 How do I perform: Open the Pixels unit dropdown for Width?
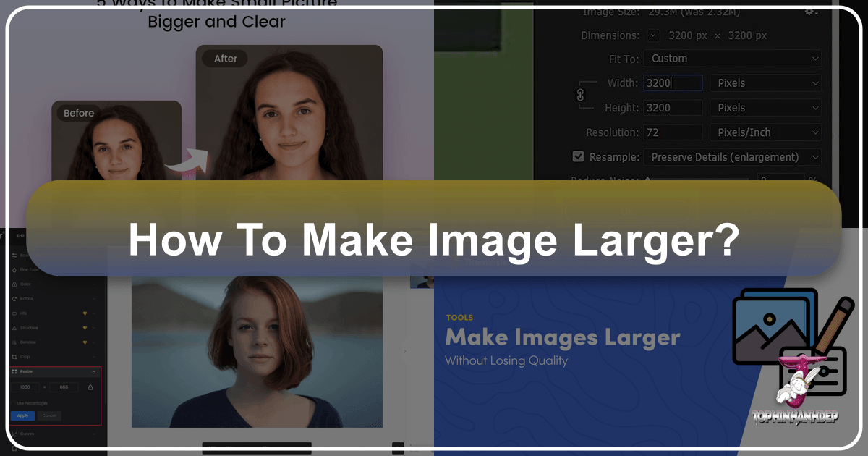point(765,83)
